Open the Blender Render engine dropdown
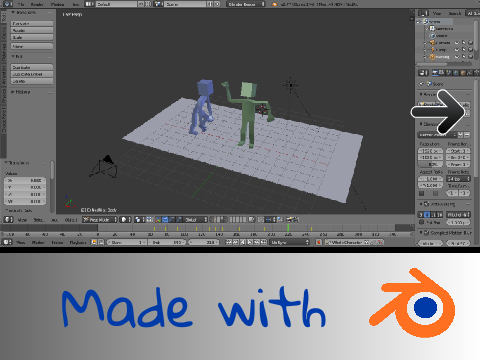Image resolution: width=480 pixels, height=360 pixels. [246, 4]
